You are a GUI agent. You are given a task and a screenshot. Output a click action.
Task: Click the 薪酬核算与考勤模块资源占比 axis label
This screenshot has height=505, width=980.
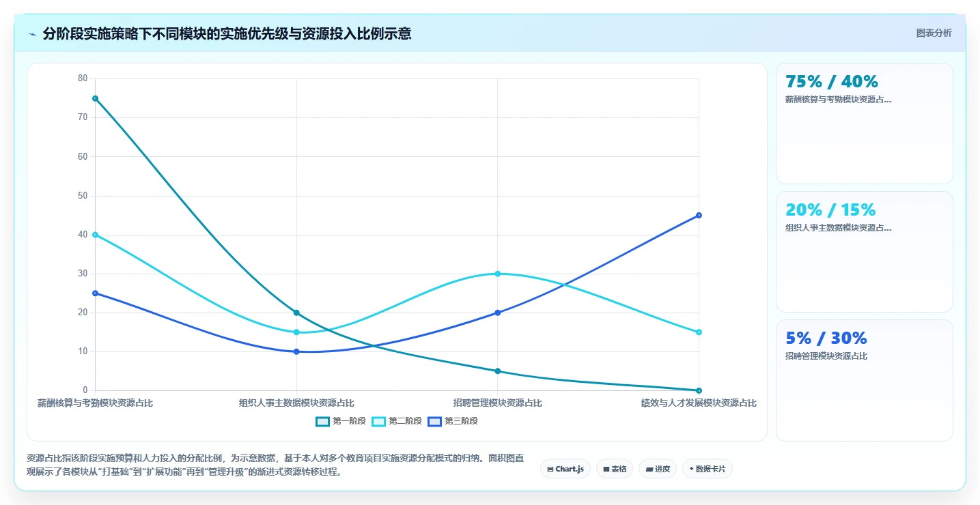coord(96,403)
